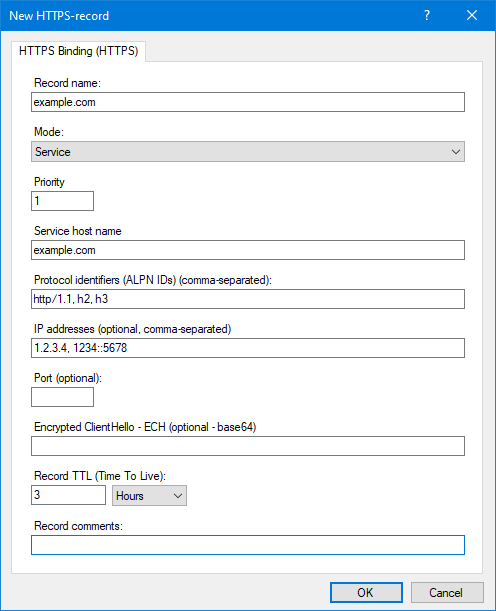Close the New HTTPS-record dialog
The height and width of the screenshot is (611, 496).
[x=472, y=15]
